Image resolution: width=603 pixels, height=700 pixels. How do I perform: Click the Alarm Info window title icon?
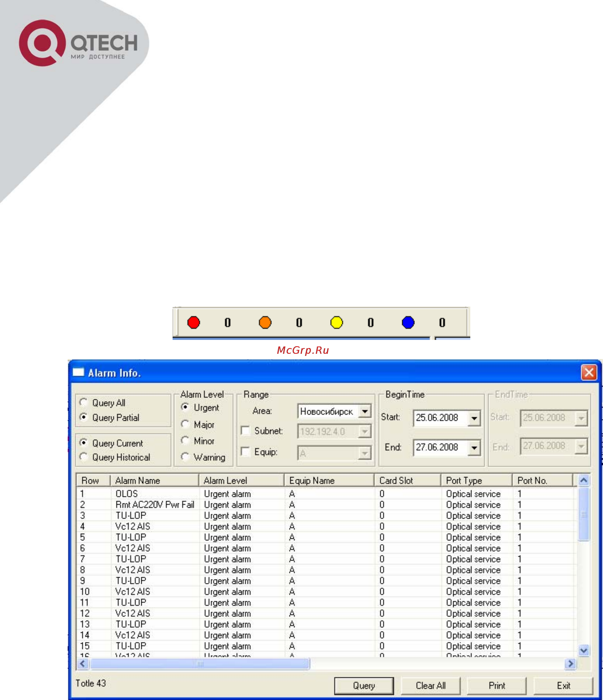(78, 372)
